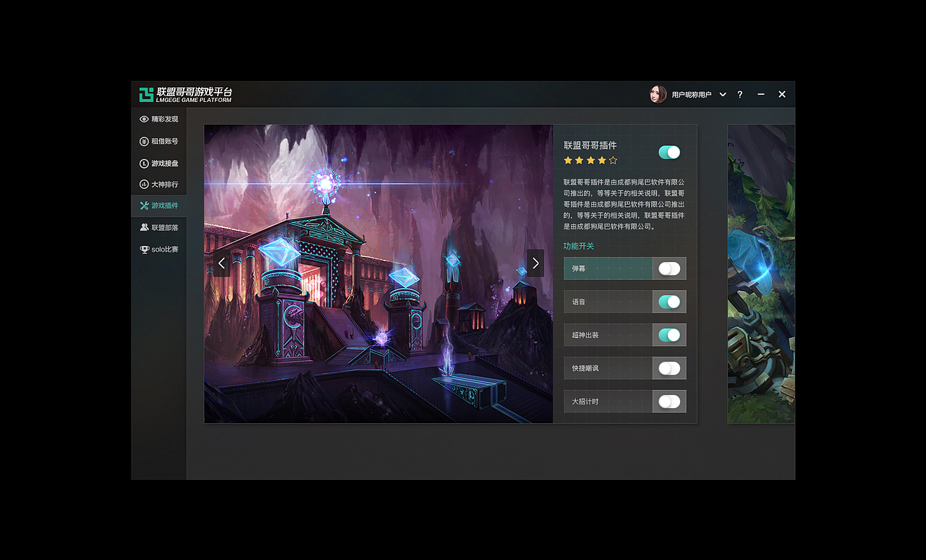Open the 大神排行 section
This screenshot has height=560, width=926.
tap(159, 184)
